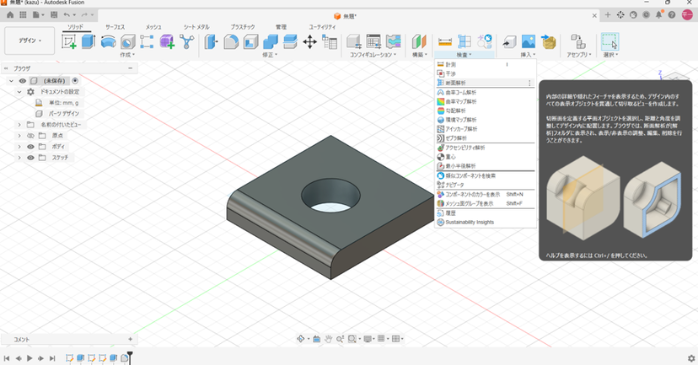Image resolution: width=698 pixels, height=365 pixels.
Task: Click the Save icon in top bar
Action: point(54,15)
